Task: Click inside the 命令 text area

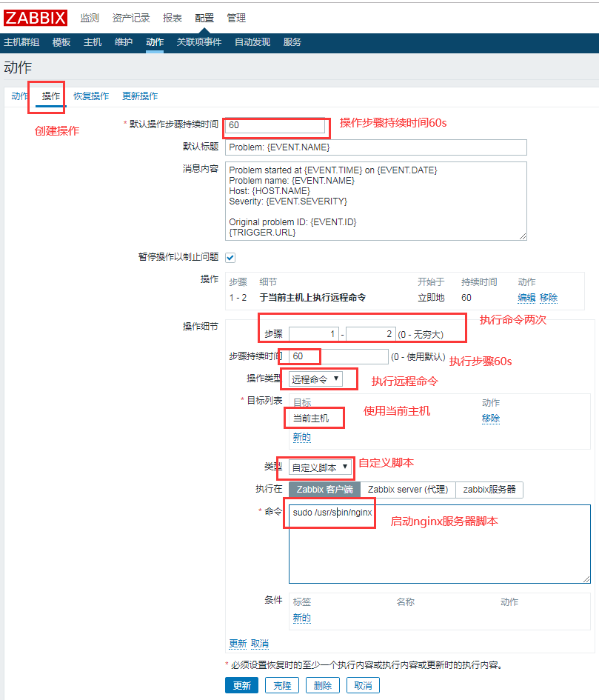Action: (440, 544)
